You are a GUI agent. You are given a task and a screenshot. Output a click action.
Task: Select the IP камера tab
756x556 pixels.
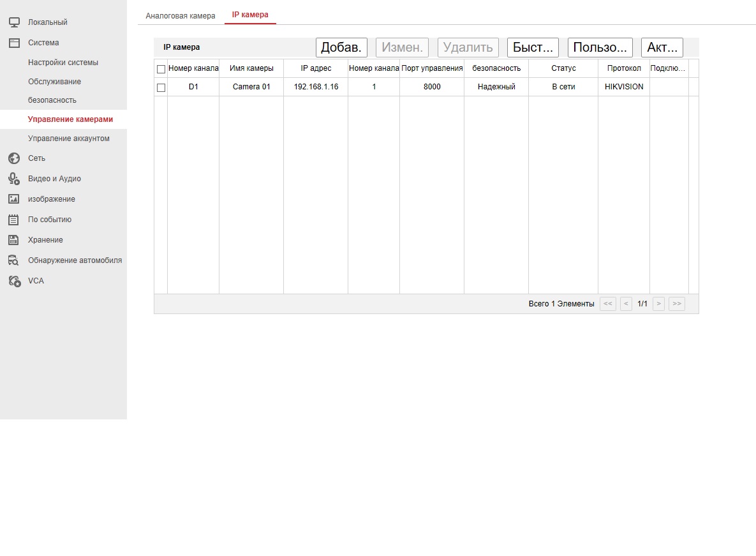250,15
